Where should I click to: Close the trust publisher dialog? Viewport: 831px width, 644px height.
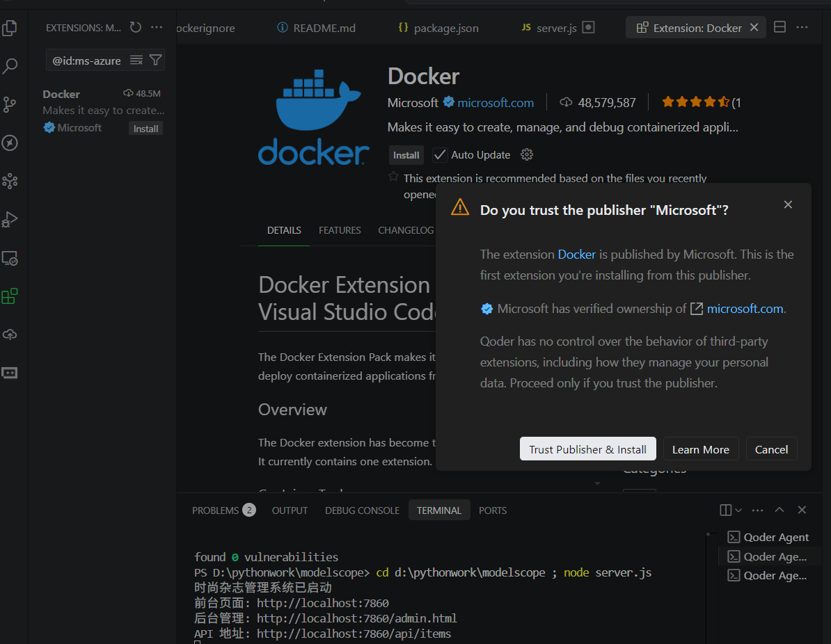pyautogui.click(x=788, y=204)
